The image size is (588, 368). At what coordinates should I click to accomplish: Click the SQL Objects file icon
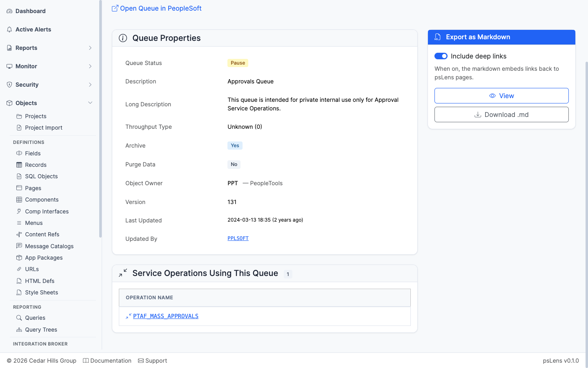point(19,176)
